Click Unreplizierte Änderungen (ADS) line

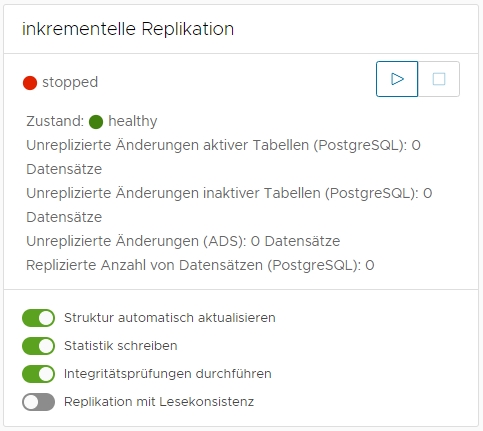[x=183, y=241]
